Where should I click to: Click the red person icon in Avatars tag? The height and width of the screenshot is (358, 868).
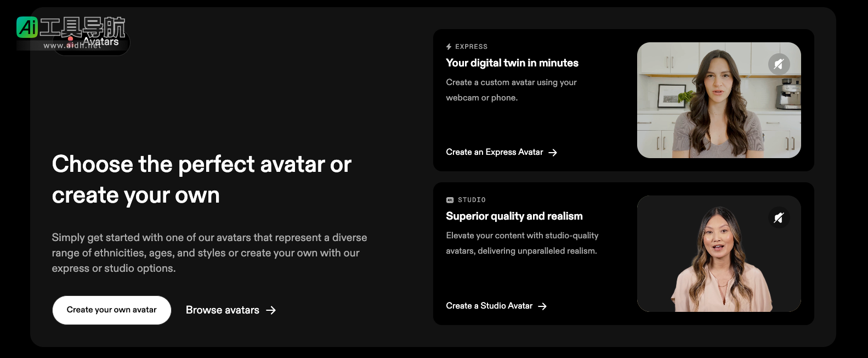70,40
